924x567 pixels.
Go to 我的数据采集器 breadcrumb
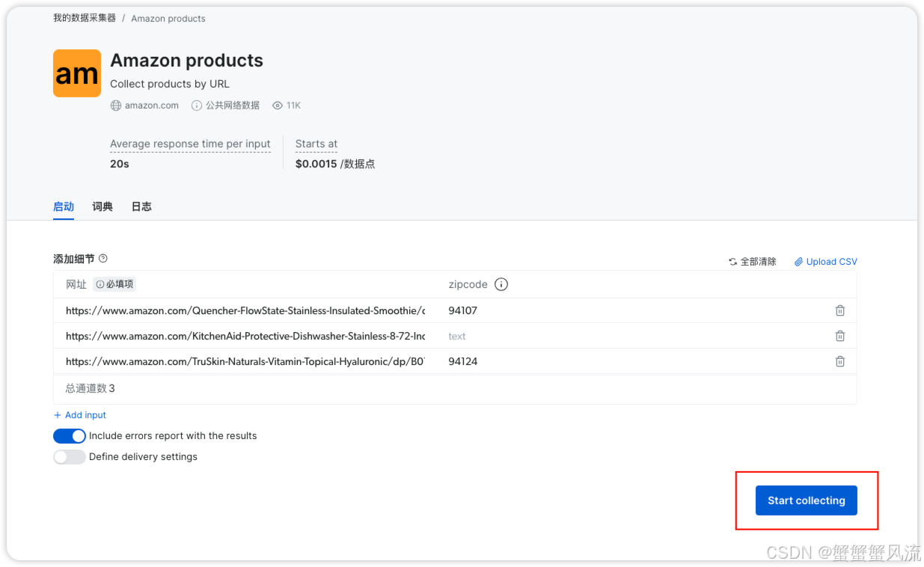pyautogui.click(x=85, y=18)
